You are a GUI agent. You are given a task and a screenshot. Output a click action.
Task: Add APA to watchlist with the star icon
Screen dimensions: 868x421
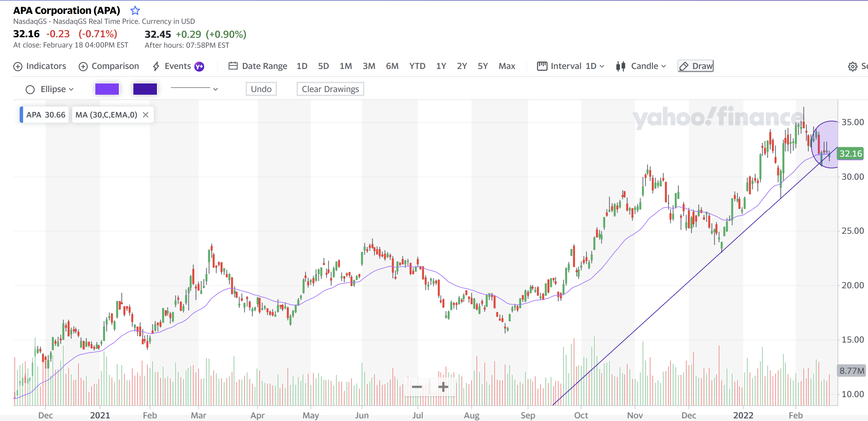coord(135,10)
